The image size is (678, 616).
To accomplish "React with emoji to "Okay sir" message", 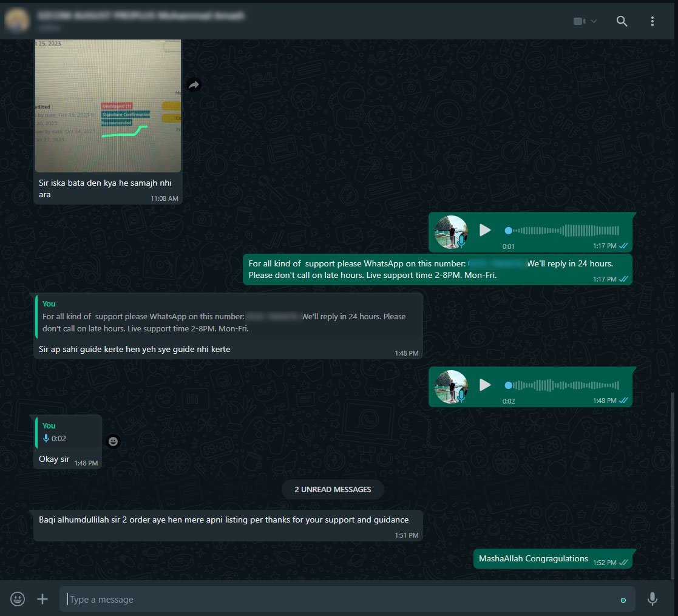I will pyautogui.click(x=114, y=442).
